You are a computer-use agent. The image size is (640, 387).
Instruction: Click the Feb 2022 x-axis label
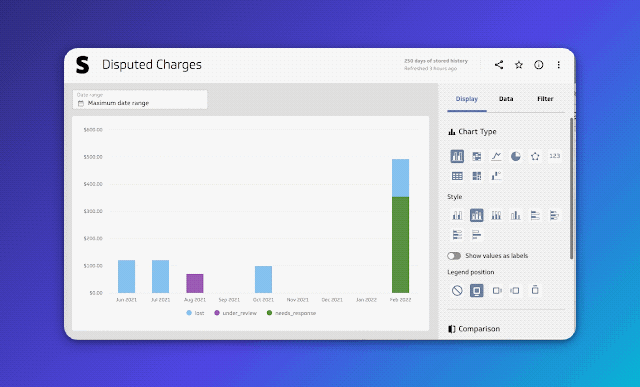pyautogui.click(x=400, y=300)
